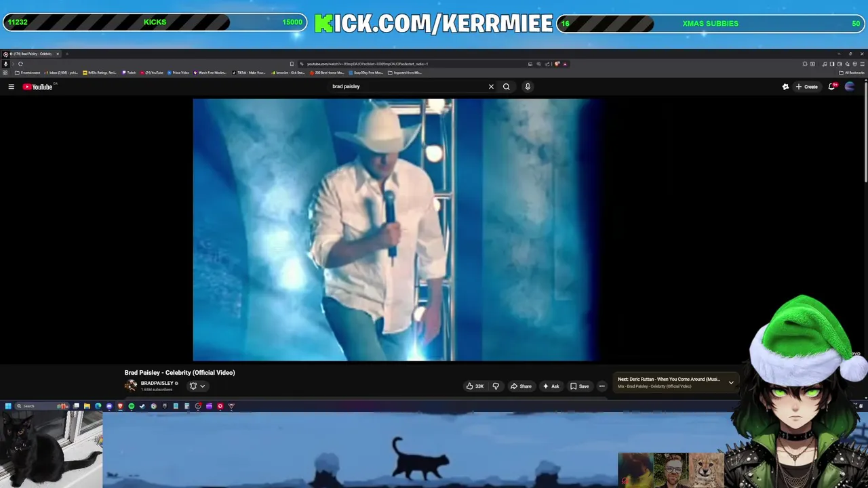Open the BRADPAISLEY channel name link
The height and width of the screenshot is (488, 868).
click(x=157, y=384)
